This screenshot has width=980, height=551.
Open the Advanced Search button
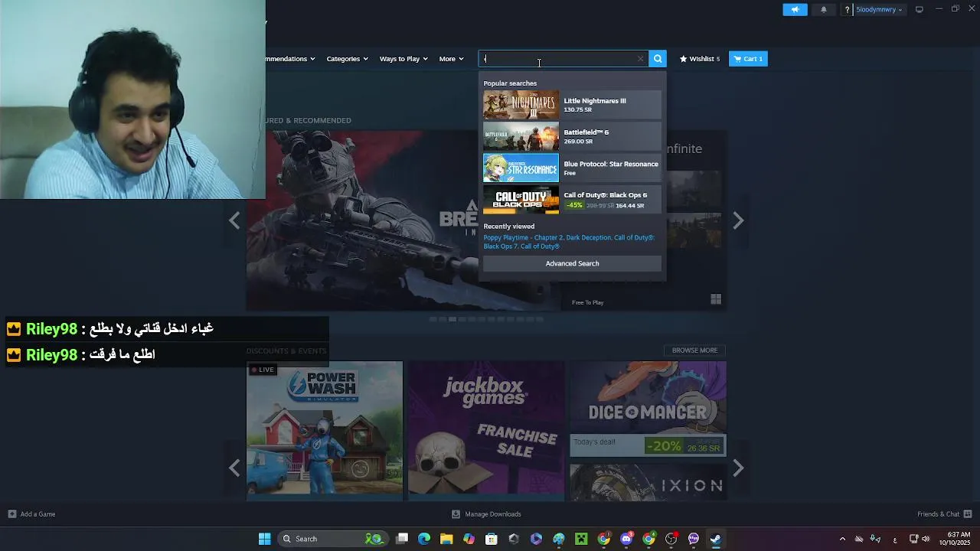(572, 263)
